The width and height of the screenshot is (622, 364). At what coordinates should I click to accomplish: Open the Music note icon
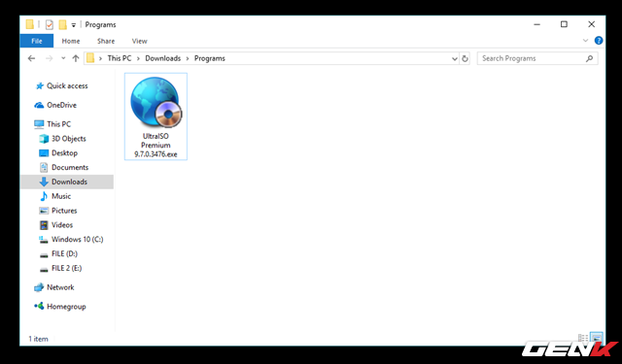pos(44,196)
